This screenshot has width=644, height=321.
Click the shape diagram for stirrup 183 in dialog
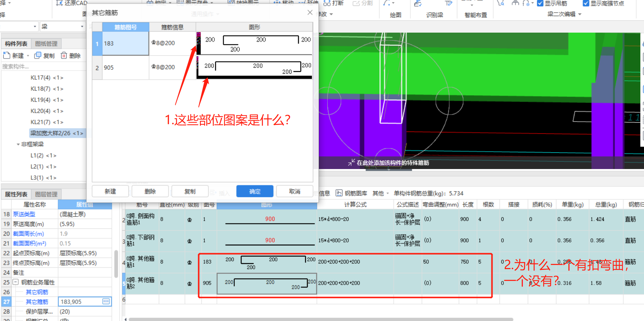point(254,43)
